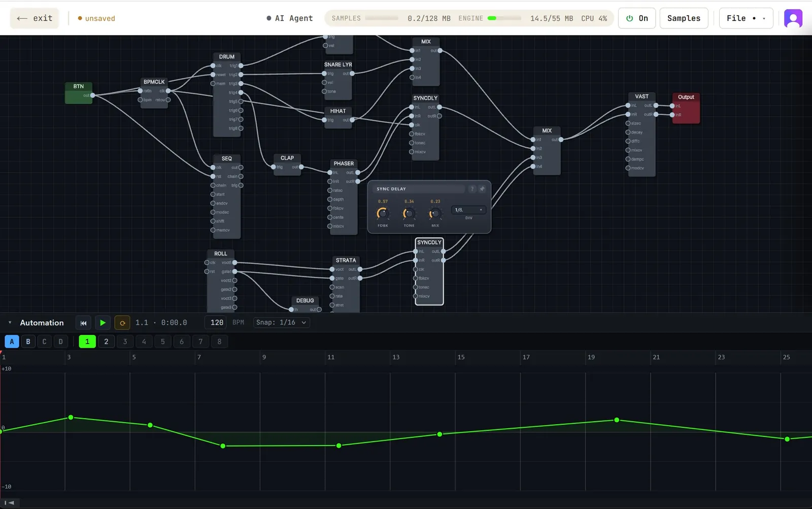Viewport: 812px width, 509px height.
Task: Open the Samples panel
Action: tap(684, 18)
